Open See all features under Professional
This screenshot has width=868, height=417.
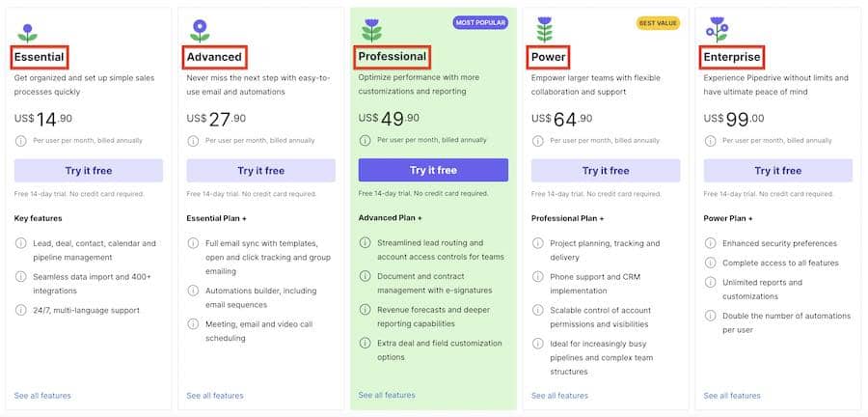tap(387, 395)
